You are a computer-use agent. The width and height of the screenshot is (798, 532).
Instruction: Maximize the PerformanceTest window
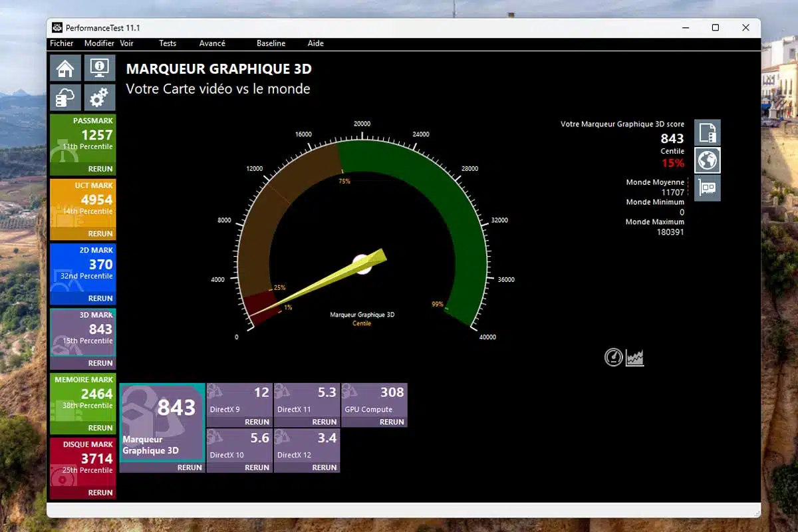(716, 27)
